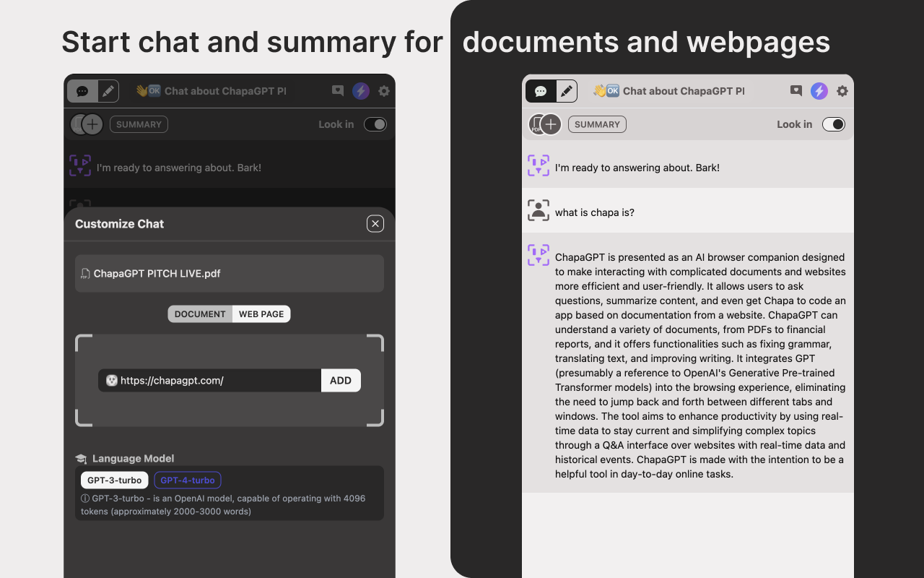This screenshot has width=924, height=578.
Task: Click bot avatar beside ready message in light panel
Action: pos(539,165)
